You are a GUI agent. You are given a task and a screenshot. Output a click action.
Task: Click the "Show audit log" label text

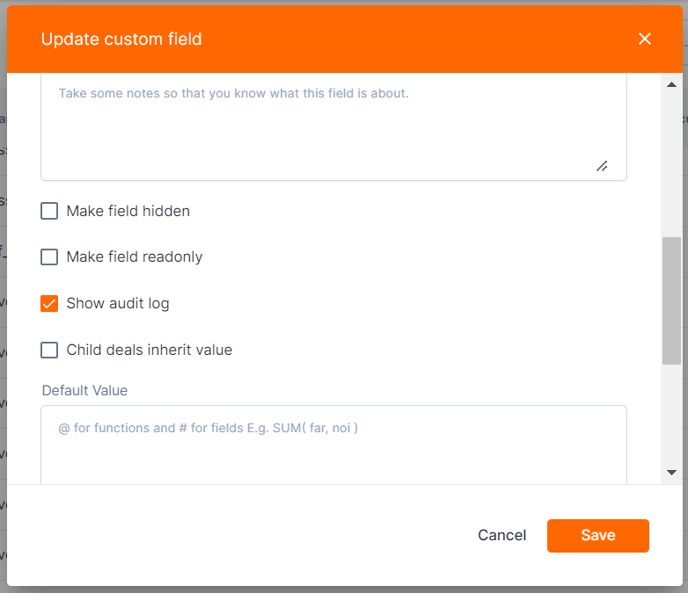pos(118,303)
